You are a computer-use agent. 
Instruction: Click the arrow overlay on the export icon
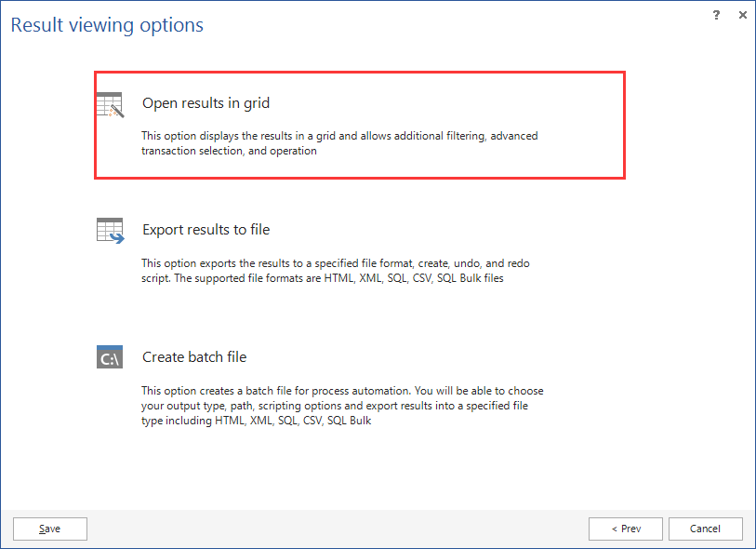tap(117, 237)
